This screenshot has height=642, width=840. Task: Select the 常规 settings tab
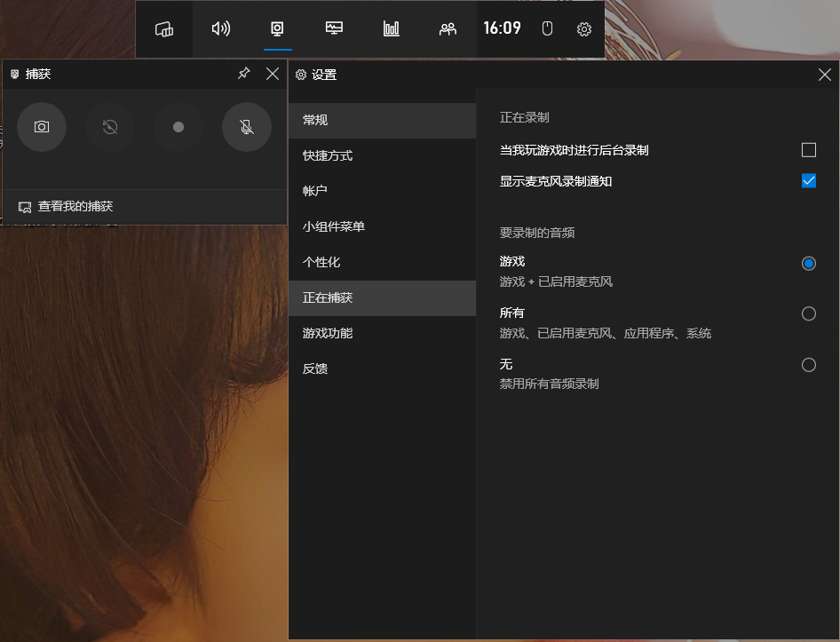pyautogui.click(x=382, y=120)
